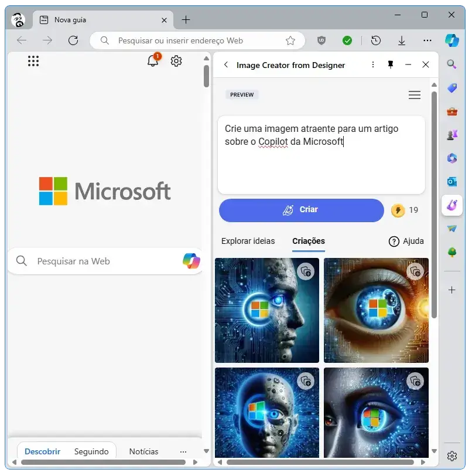Open the robot profile face image
472x476 pixels.
point(267,310)
